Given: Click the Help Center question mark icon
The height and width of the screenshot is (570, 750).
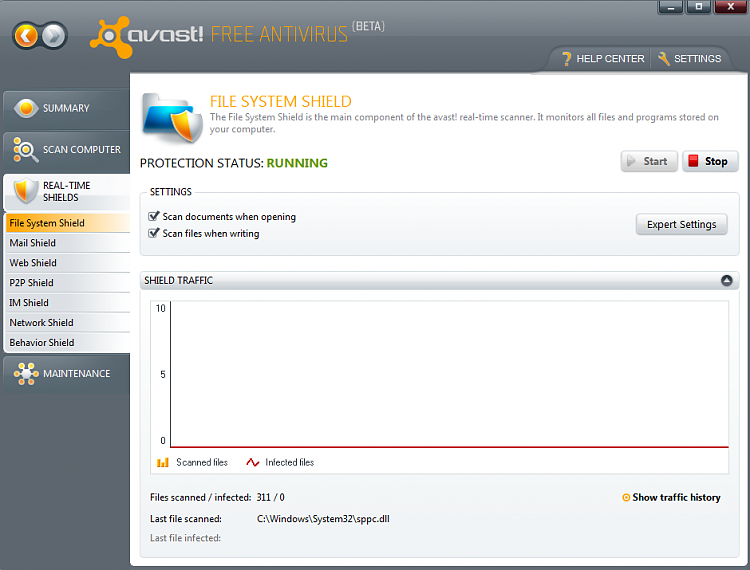Looking at the screenshot, I should tap(566, 59).
